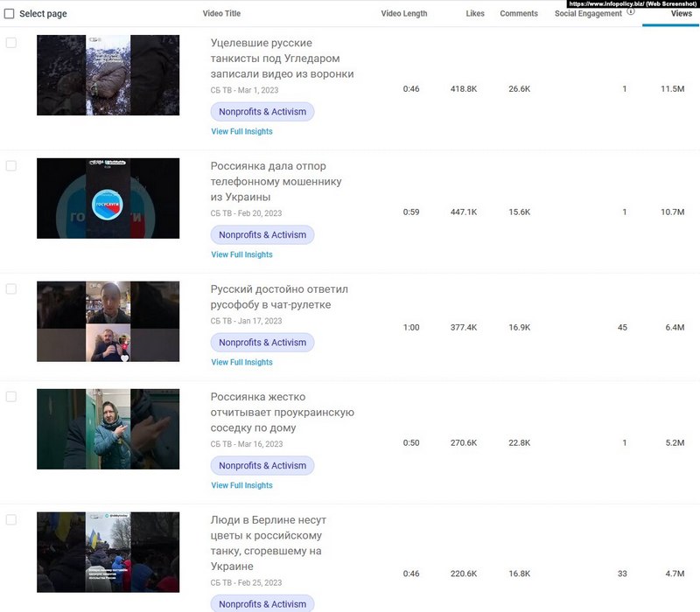Toggle checkbox for the pro-Ukrainian neighbor video
Viewport: 700px width, 612px height.
pos(11,396)
